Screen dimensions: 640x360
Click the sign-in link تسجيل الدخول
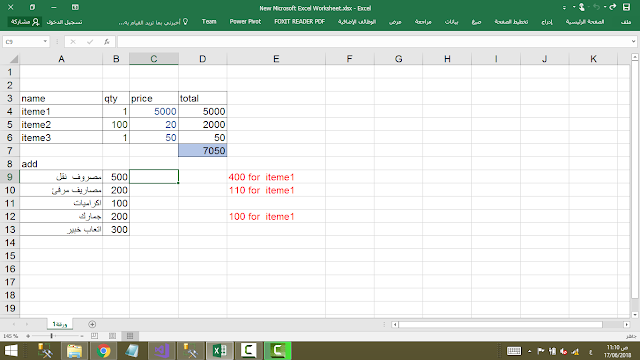point(64,22)
